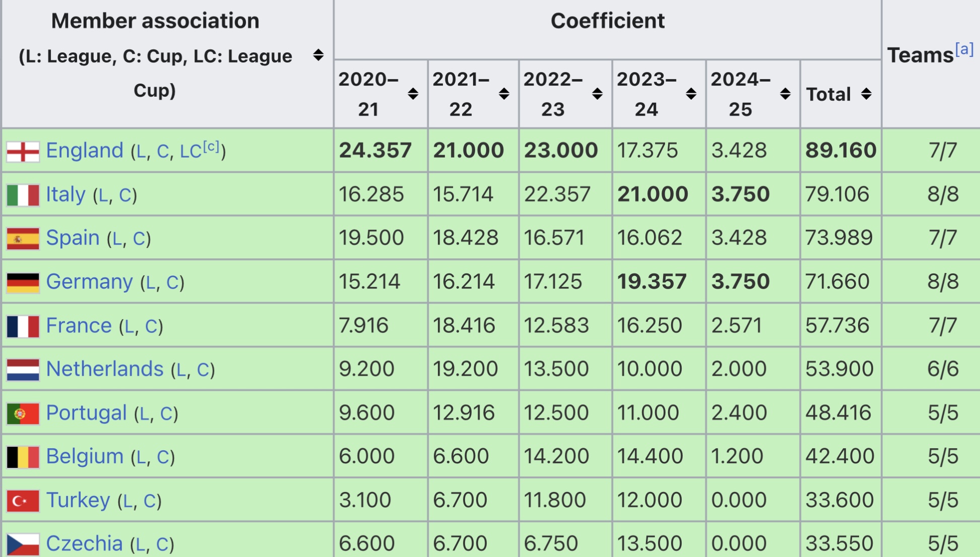Sort by 2021–22 coefficient
The image size is (980, 557).
click(504, 94)
